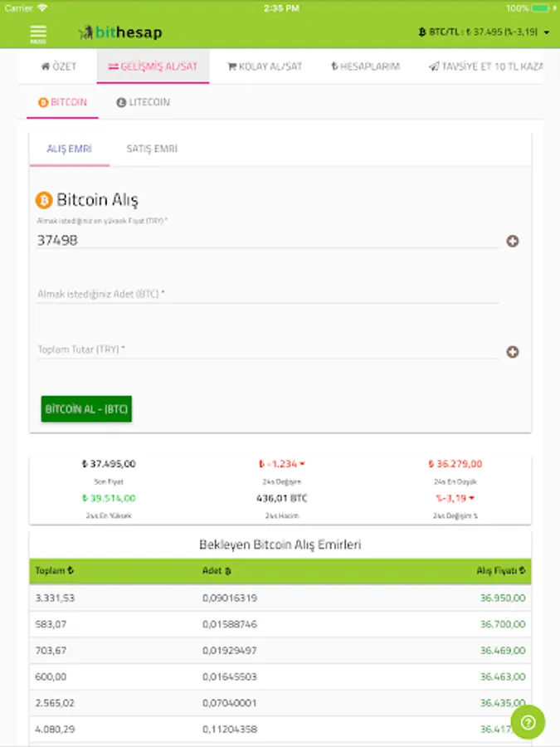Image resolution: width=560 pixels, height=747 pixels.
Task: Click the bithesap logo
Action: (120, 32)
